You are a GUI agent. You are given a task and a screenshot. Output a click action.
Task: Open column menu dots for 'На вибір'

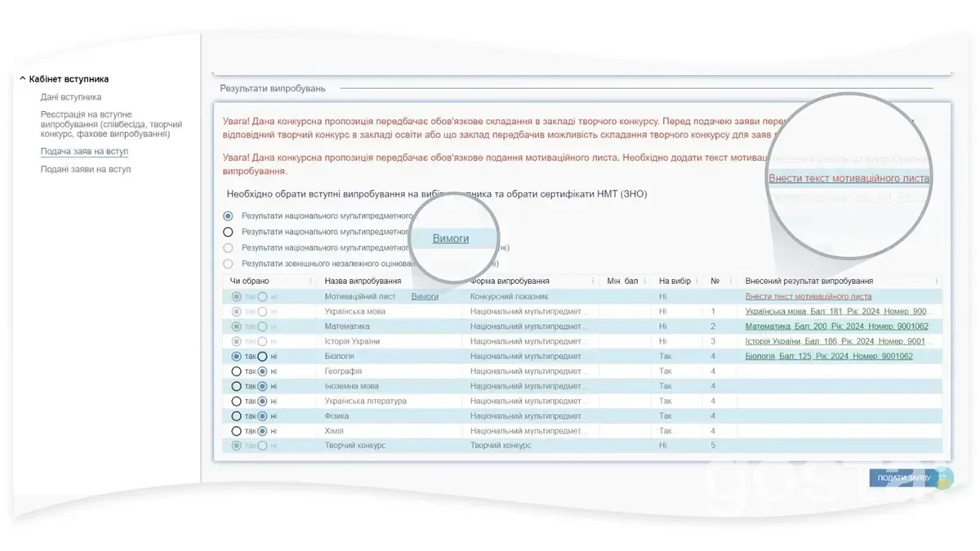click(697, 281)
